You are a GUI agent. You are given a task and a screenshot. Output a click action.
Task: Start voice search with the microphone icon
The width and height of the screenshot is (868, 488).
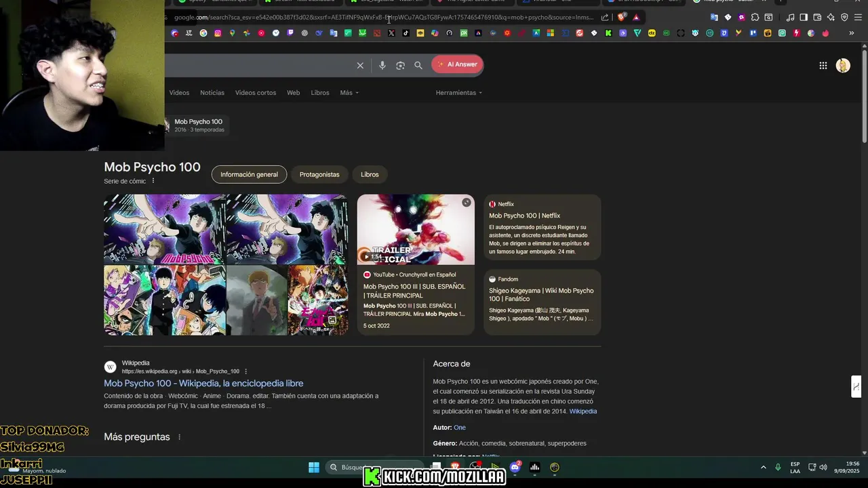(382, 65)
